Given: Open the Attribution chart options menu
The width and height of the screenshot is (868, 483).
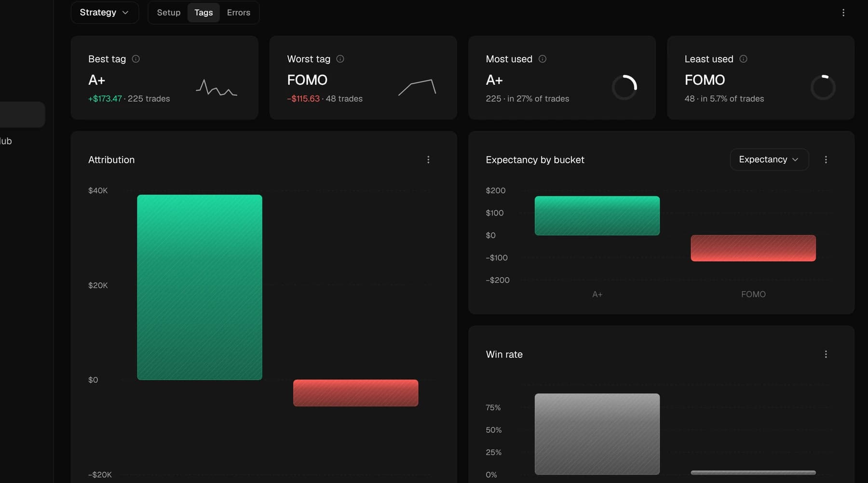Looking at the screenshot, I should (428, 160).
